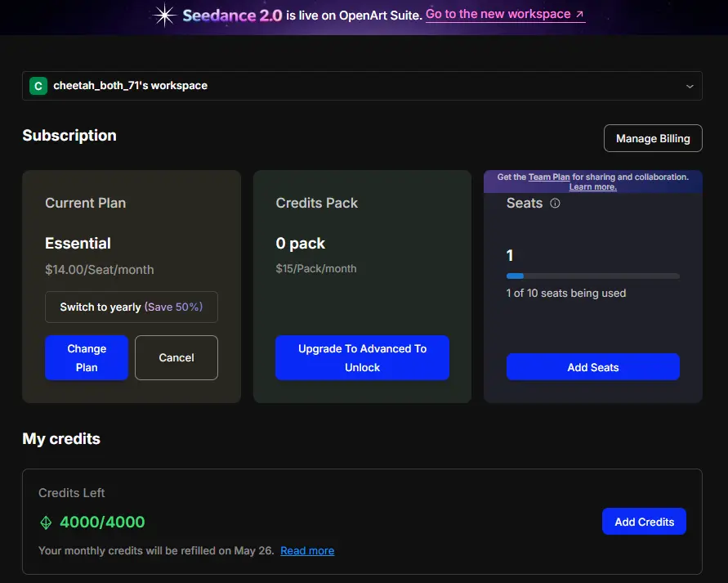Open cheetah_both_71's workspace dropdown
This screenshot has height=583, width=728.
[x=362, y=86]
